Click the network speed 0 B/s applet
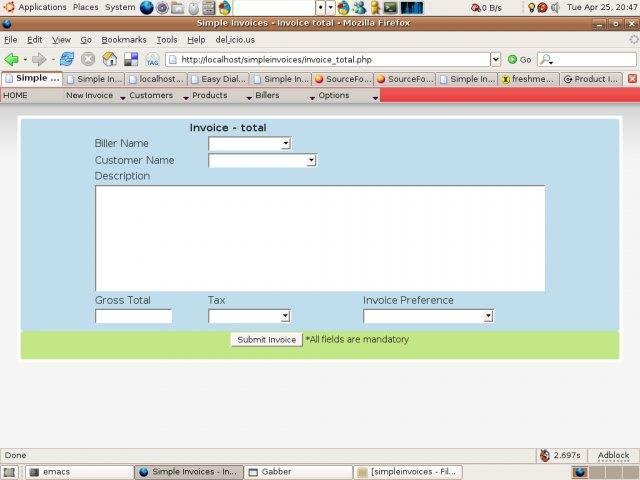640x480 pixels. tap(486, 8)
